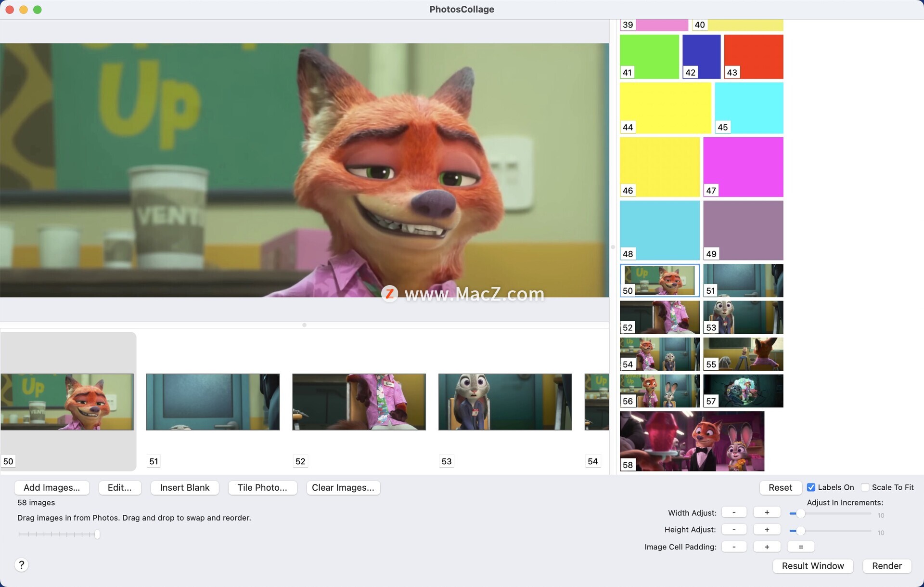Select the yellow collage cell 46
The width and height of the screenshot is (924, 587).
coord(660,167)
